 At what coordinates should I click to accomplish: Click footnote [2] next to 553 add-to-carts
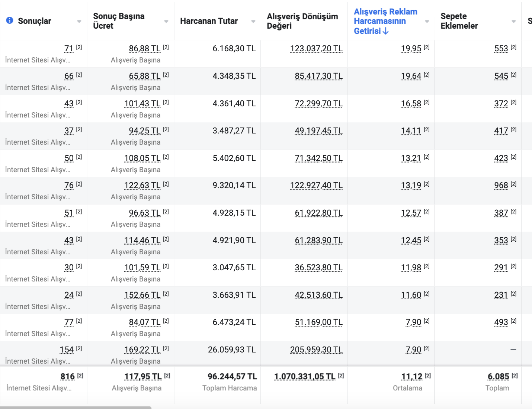514,47
